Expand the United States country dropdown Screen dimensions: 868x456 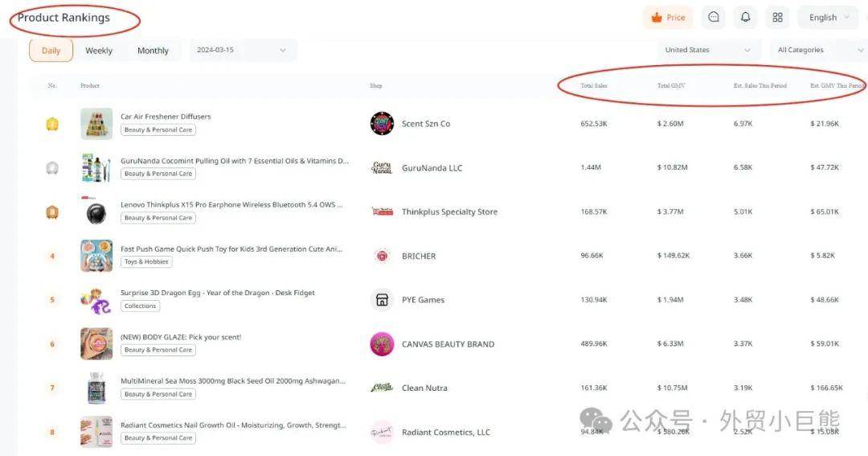708,50
